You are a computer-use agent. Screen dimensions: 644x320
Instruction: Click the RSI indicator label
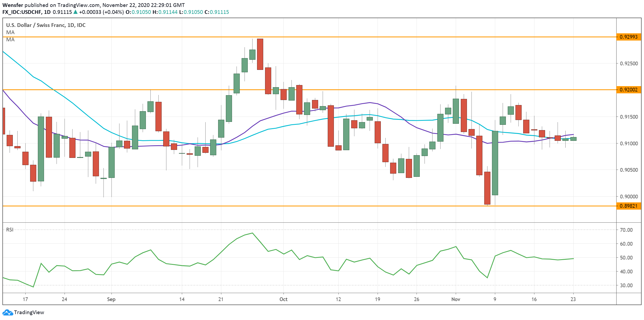click(10, 230)
